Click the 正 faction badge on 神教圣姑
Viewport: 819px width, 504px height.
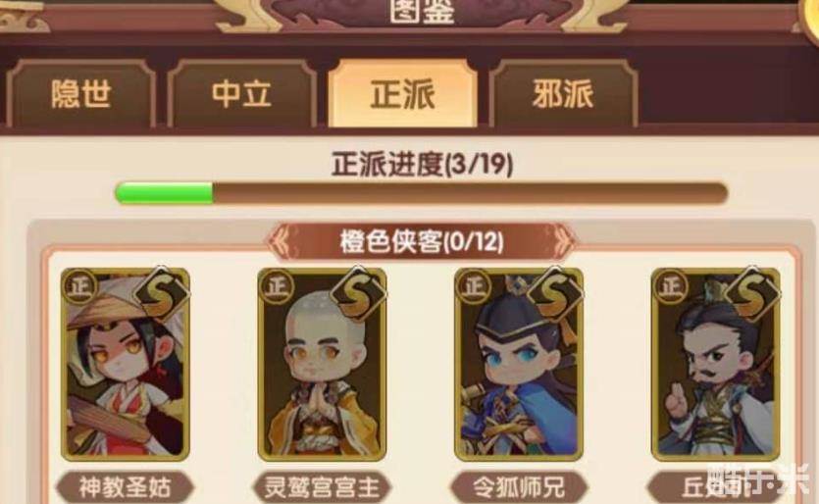(79, 286)
